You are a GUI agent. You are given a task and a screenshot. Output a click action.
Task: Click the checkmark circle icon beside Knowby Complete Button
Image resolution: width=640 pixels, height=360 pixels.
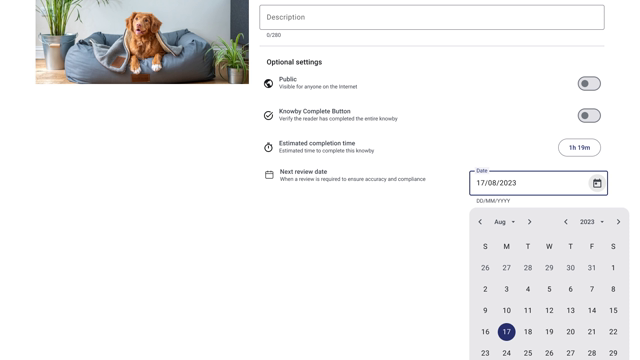[x=268, y=116]
